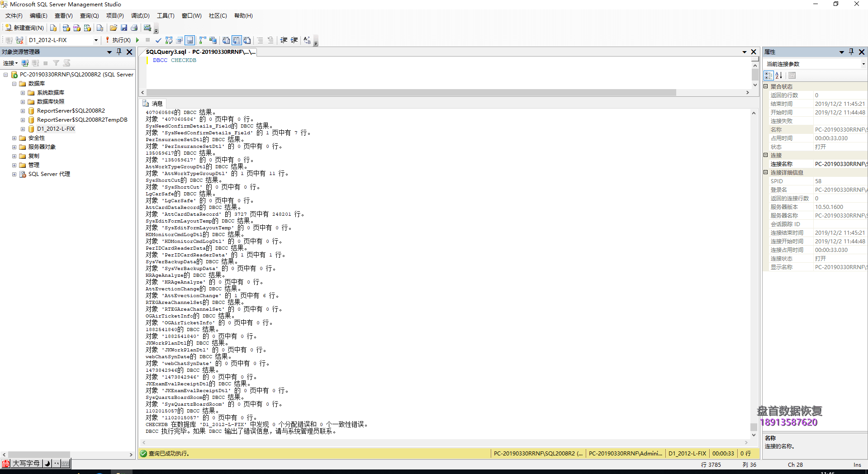
Task: Comment out the selected lines
Action: click(260, 40)
